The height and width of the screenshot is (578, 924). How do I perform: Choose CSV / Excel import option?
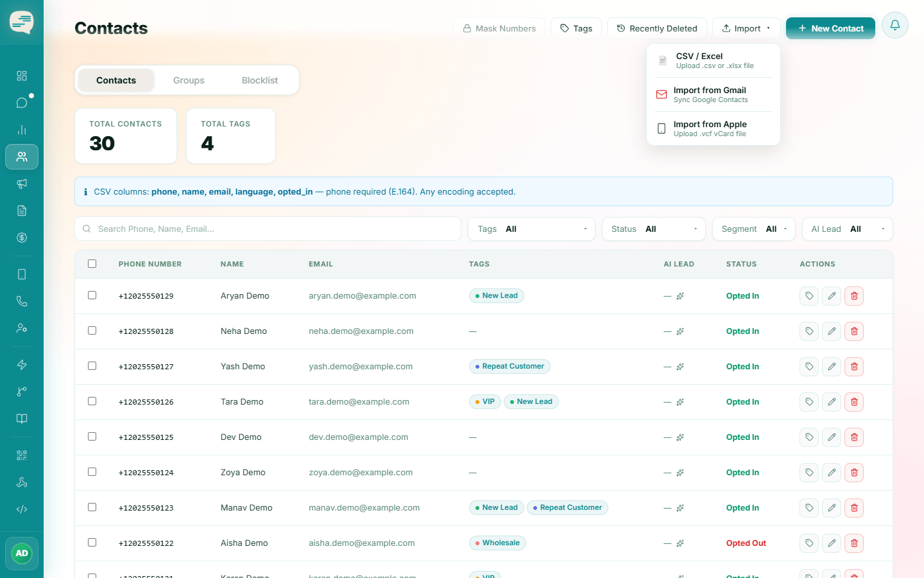pyautogui.click(x=714, y=60)
